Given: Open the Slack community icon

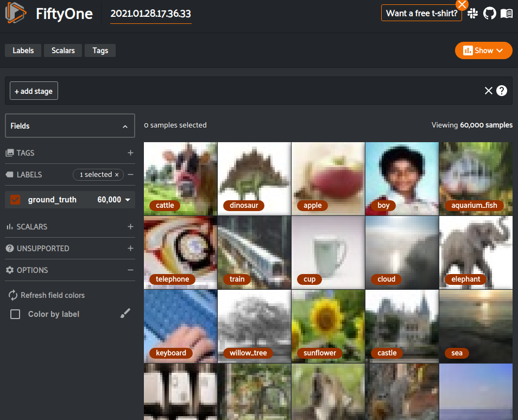Looking at the screenshot, I should coord(473,13).
